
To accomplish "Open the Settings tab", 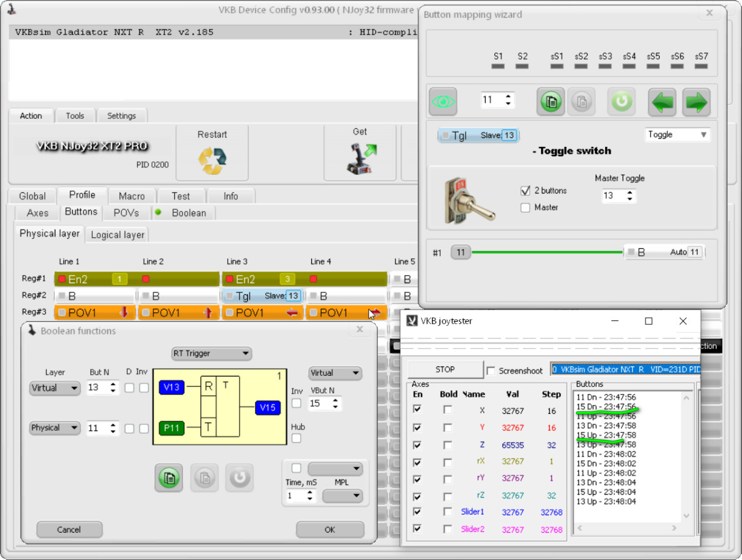I will pos(121,116).
